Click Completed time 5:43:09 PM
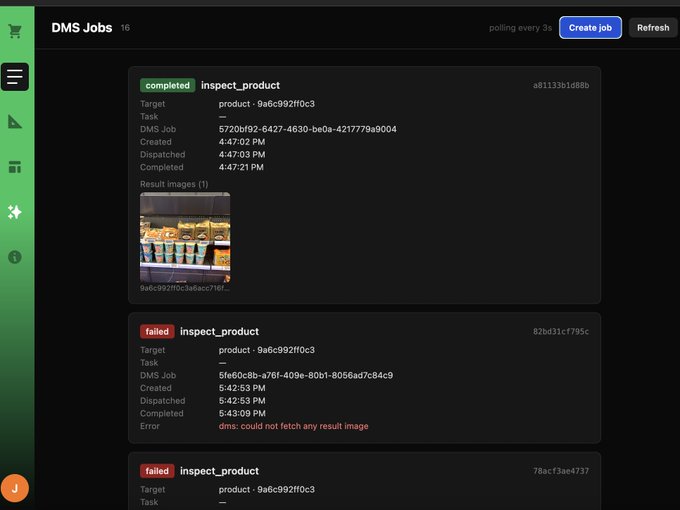The image size is (680, 510). (x=242, y=414)
